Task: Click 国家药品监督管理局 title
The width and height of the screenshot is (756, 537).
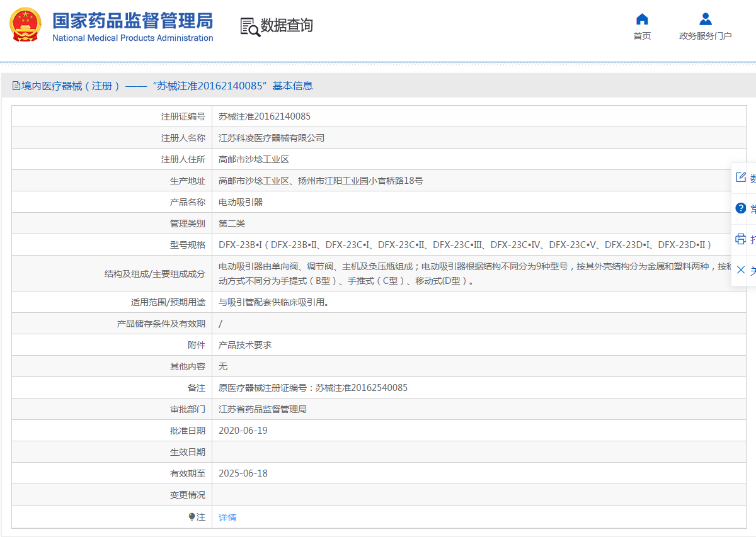Action: pyautogui.click(x=133, y=21)
